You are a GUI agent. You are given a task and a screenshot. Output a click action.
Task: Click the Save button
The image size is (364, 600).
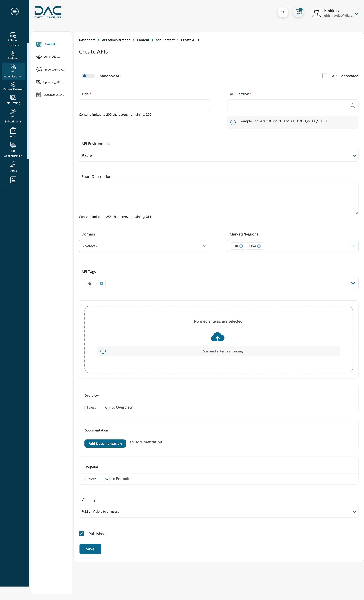point(90,549)
